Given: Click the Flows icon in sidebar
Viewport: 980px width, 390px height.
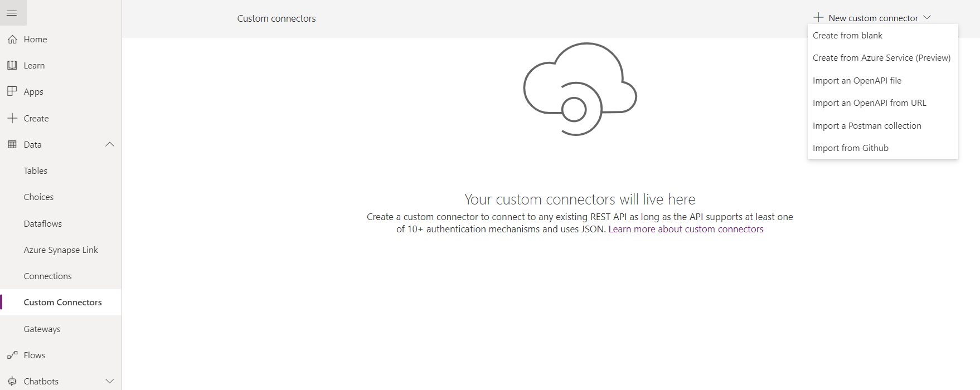Looking at the screenshot, I should [12, 355].
